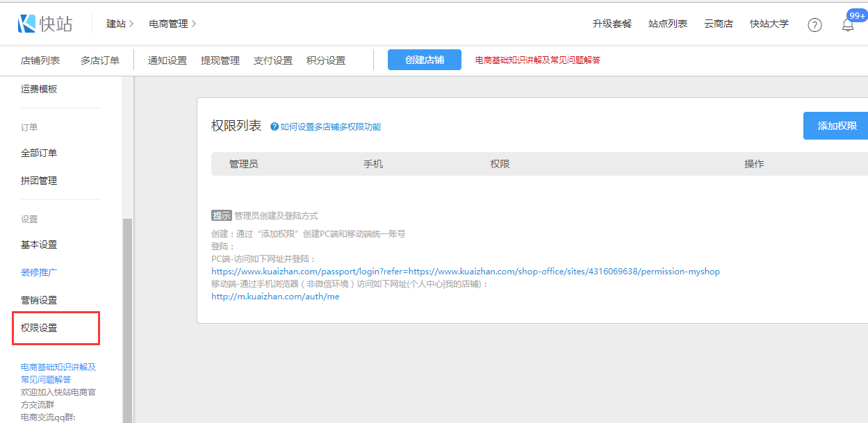Open the PC login URL link
Viewport: 868px width, 423px height.
[x=466, y=272]
